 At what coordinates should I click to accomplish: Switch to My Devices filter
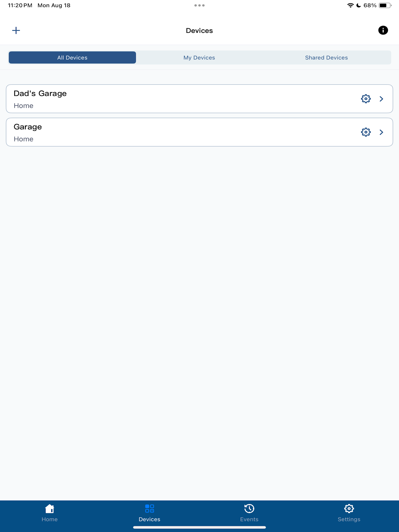199,57
